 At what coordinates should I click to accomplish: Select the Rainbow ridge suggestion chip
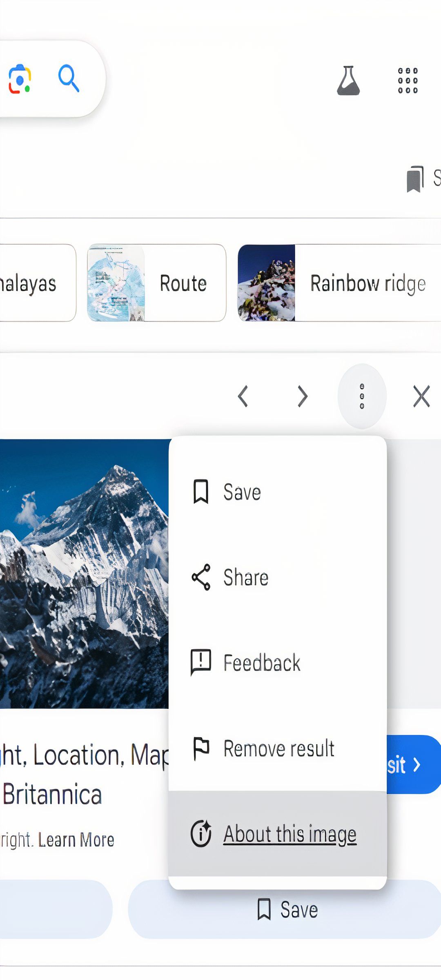[x=339, y=283]
